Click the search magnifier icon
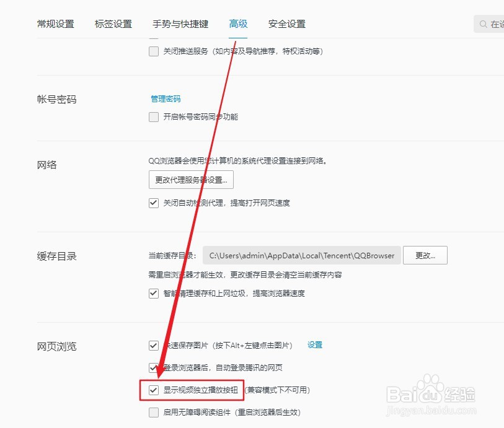This screenshot has width=504, height=428. [483, 24]
